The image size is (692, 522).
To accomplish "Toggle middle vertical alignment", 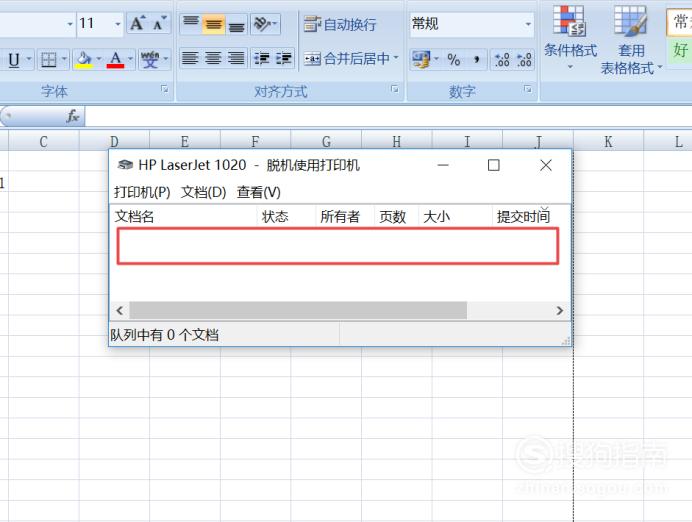I will [214, 23].
